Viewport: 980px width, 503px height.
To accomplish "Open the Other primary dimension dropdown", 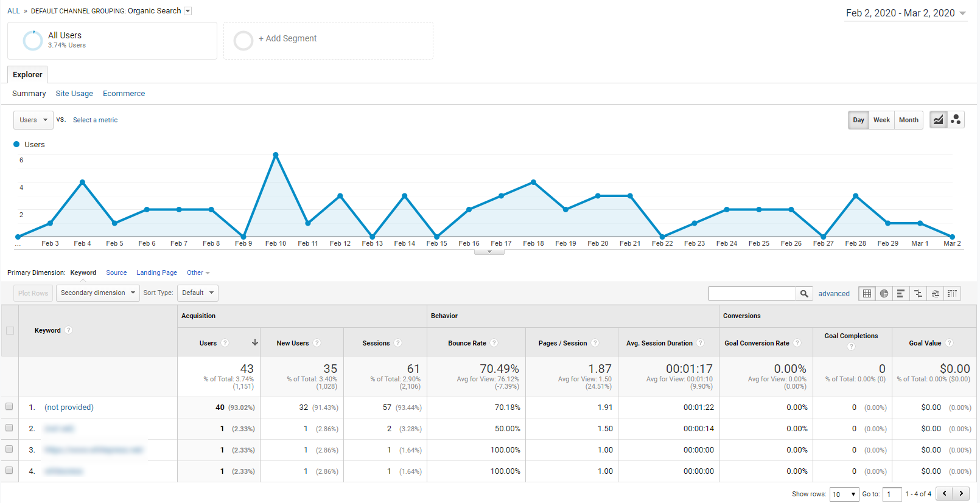I will pos(198,272).
